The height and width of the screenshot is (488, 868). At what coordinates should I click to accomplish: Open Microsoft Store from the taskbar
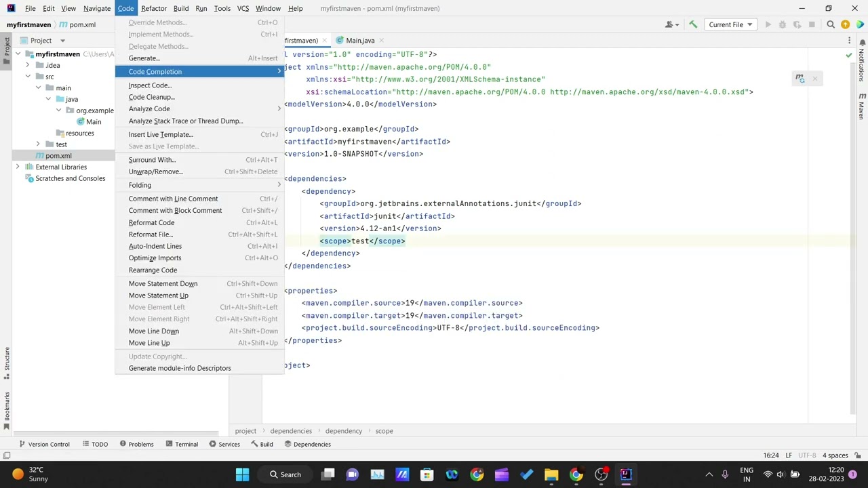click(x=427, y=474)
